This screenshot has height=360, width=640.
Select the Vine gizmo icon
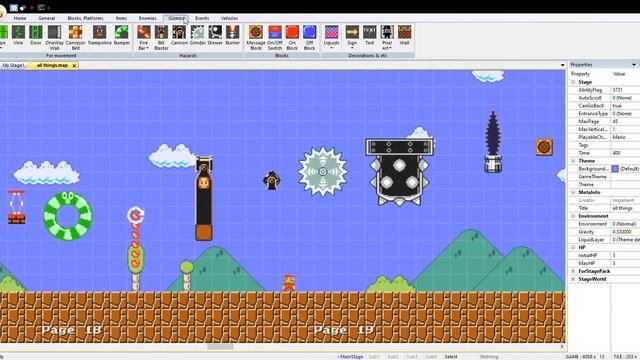click(18, 35)
